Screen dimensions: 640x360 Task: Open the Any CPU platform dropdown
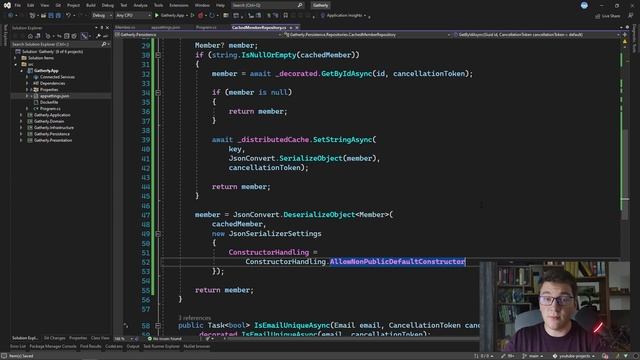(133, 16)
